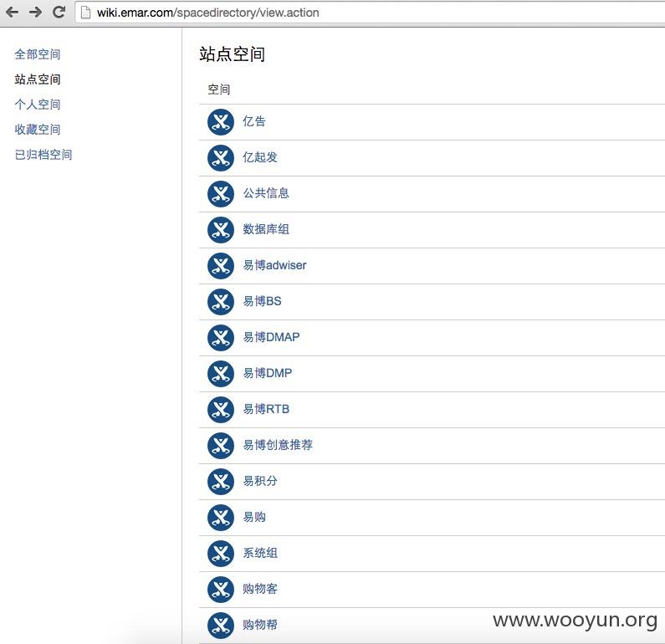The width and height of the screenshot is (665, 644).
Task: Visit the 易购 space
Action: click(254, 517)
